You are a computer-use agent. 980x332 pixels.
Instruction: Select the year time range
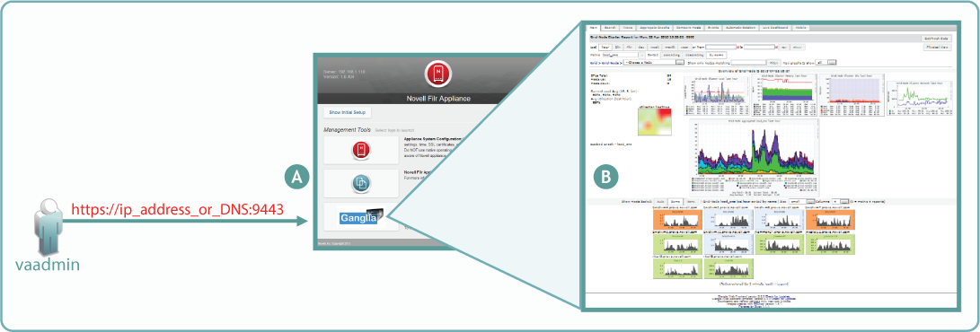point(684,47)
